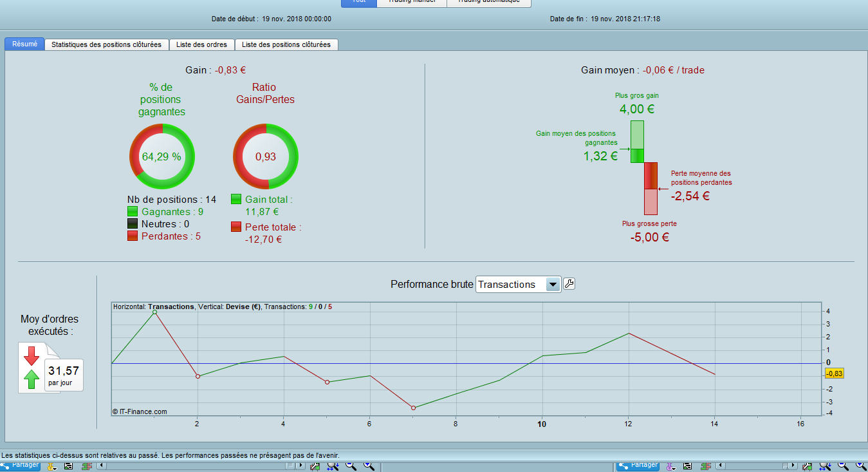Click the plus gros gain value 4,00 €

tap(637, 109)
